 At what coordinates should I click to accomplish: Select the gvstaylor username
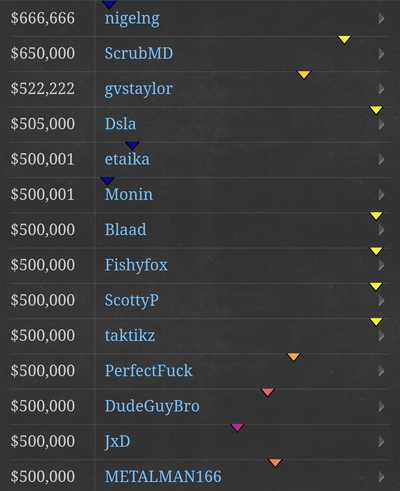(x=138, y=89)
